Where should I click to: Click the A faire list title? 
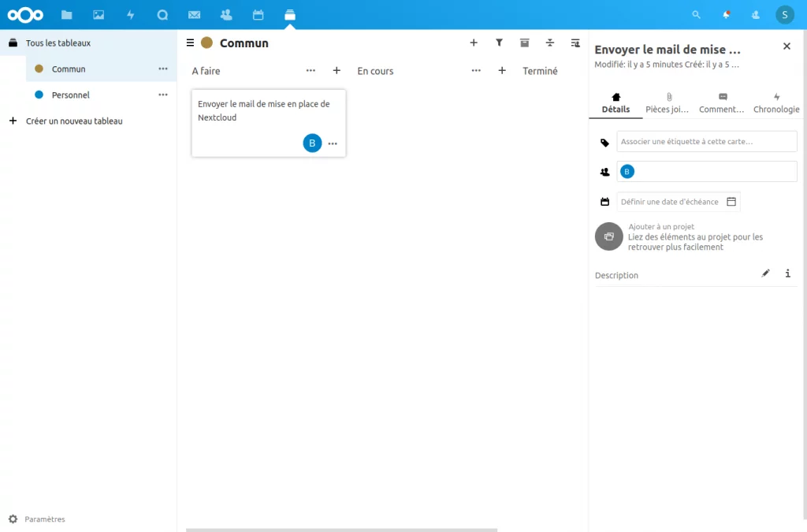pos(206,71)
